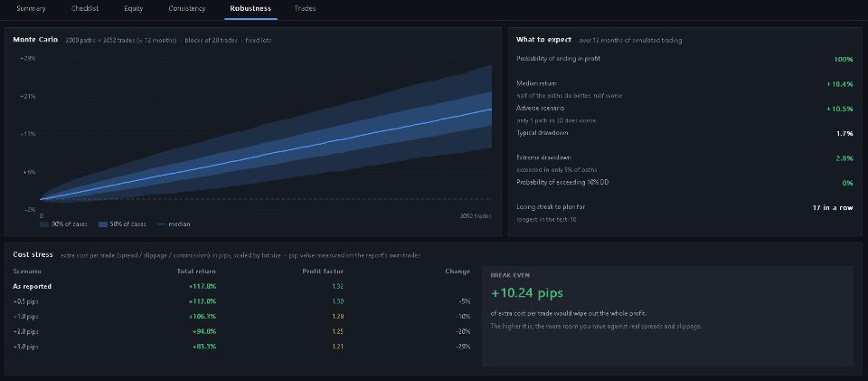The height and width of the screenshot is (381, 868).
Task: Click the Profit factor column header
Action: (323, 271)
